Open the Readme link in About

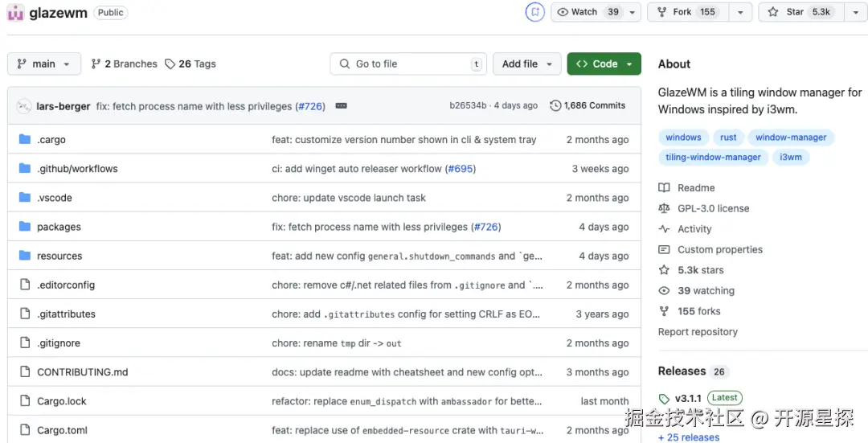(696, 188)
